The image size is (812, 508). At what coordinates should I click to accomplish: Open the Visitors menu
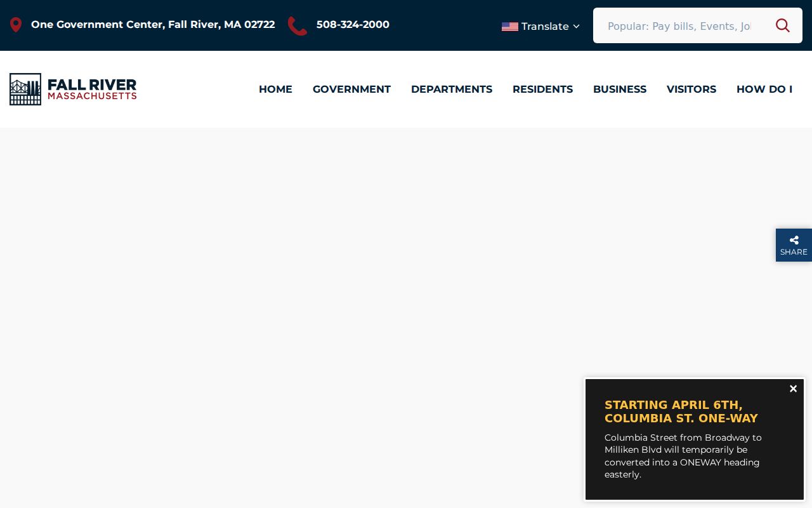click(x=691, y=90)
